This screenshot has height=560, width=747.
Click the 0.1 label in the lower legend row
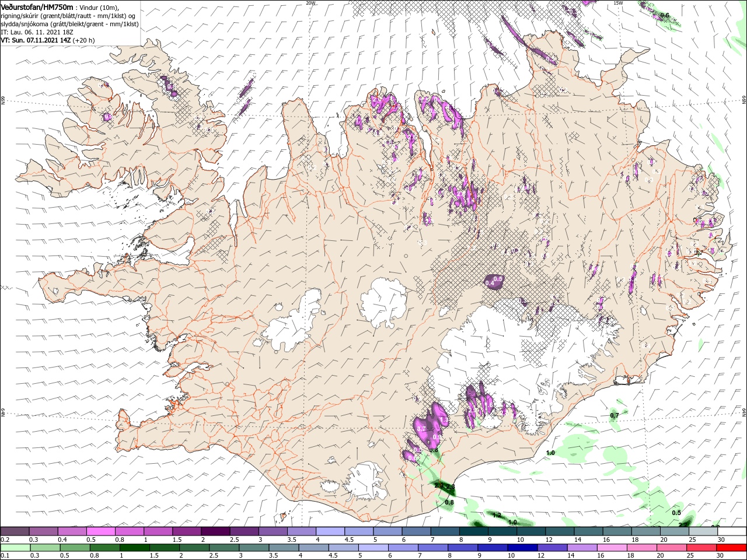point(5,556)
